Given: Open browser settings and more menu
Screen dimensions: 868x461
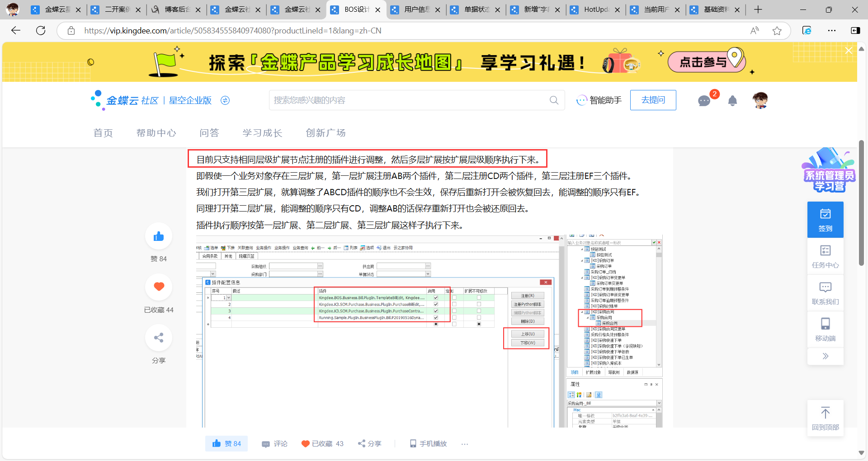Looking at the screenshot, I should (x=832, y=31).
